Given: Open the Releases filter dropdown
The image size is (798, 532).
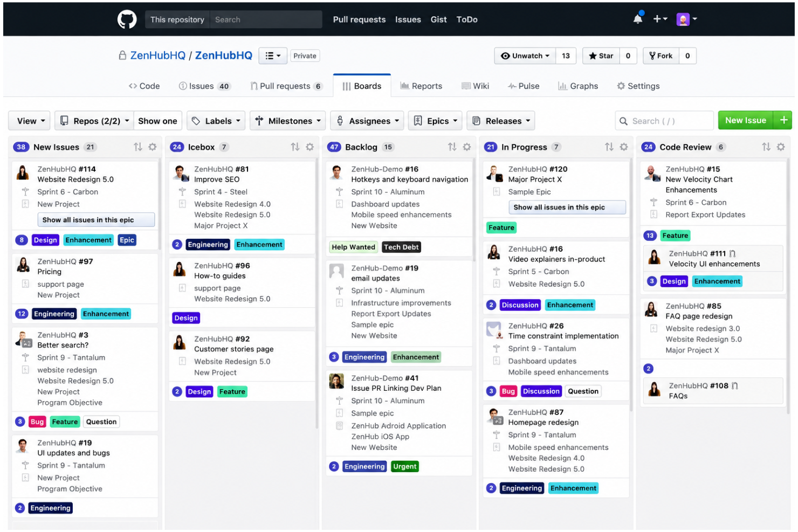Looking at the screenshot, I should pyautogui.click(x=501, y=121).
